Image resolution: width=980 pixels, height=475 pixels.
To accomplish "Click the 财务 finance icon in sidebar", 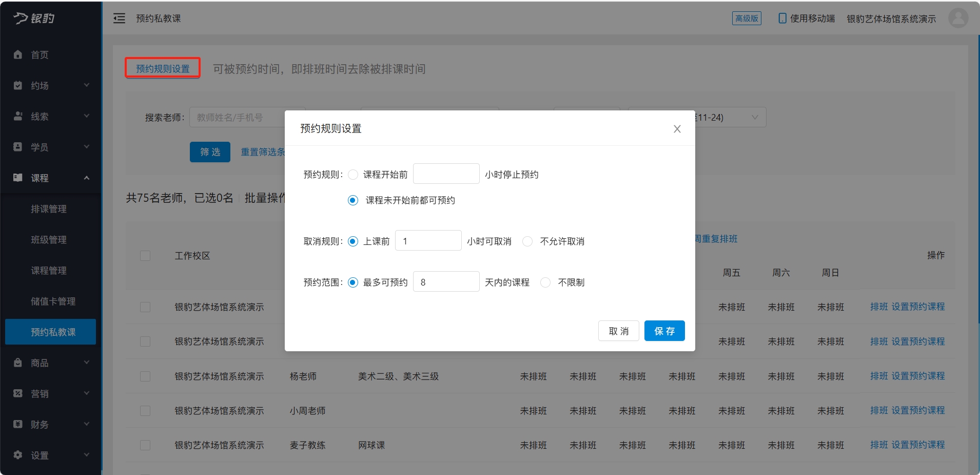I will pyautogui.click(x=18, y=424).
